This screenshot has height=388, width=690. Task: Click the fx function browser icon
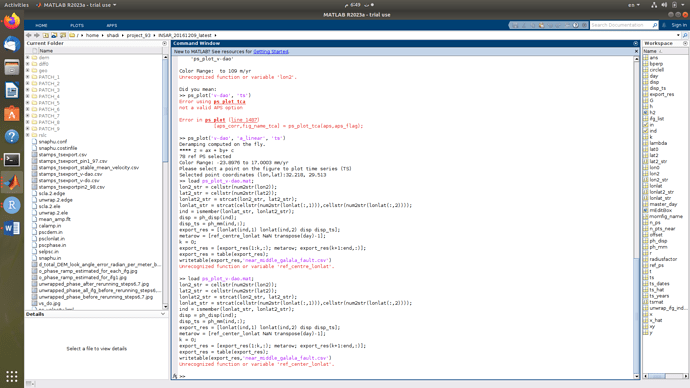(175, 376)
